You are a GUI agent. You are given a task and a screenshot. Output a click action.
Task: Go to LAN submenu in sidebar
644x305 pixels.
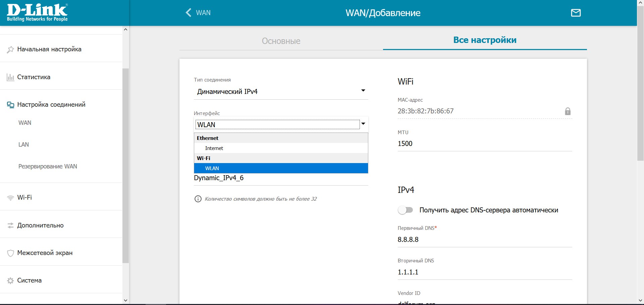[23, 145]
